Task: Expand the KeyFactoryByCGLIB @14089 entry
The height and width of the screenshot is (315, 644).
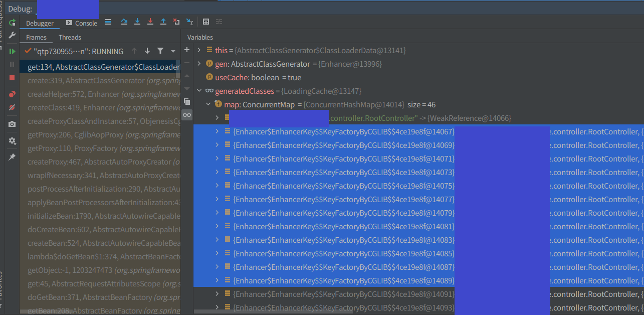Action: [x=217, y=280]
